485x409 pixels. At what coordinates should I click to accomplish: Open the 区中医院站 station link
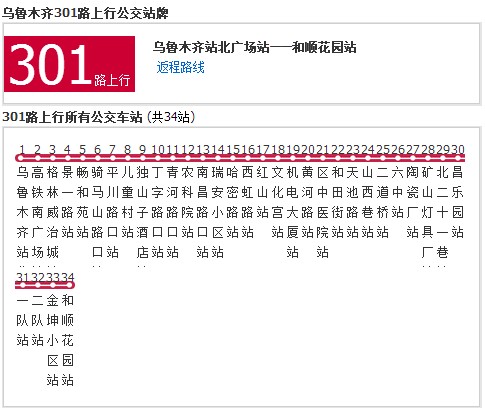tap(322, 212)
